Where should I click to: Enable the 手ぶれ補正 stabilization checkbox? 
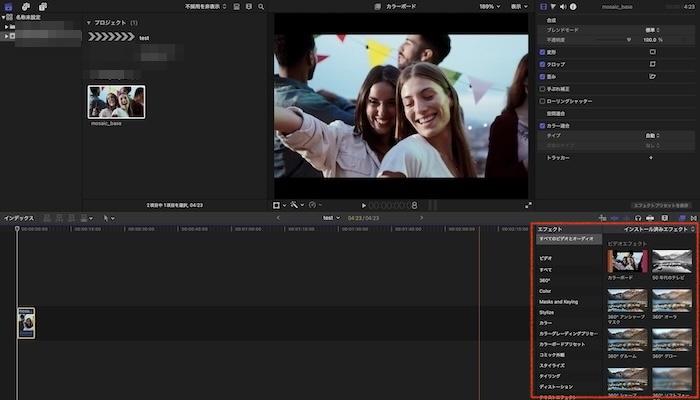click(543, 88)
